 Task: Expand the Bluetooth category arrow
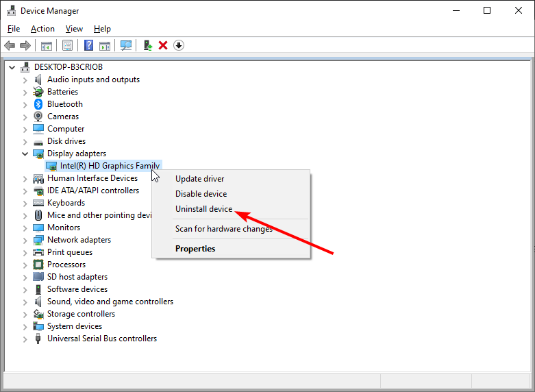pos(25,104)
